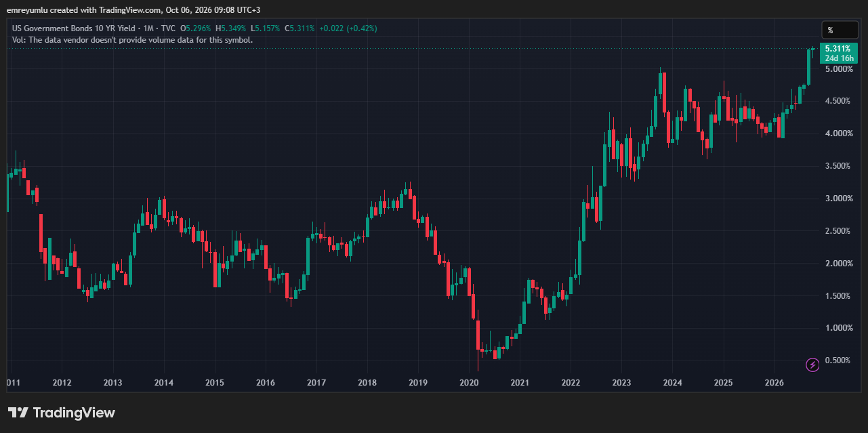The height and width of the screenshot is (433, 868).
Task: Click the 2015 time axis label
Action: (214, 383)
